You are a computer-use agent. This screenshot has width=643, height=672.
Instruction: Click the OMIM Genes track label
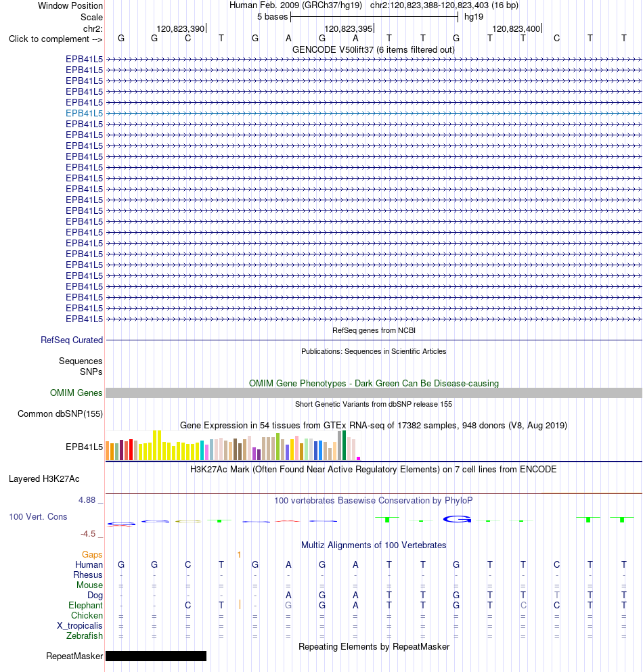pos(76,393)
